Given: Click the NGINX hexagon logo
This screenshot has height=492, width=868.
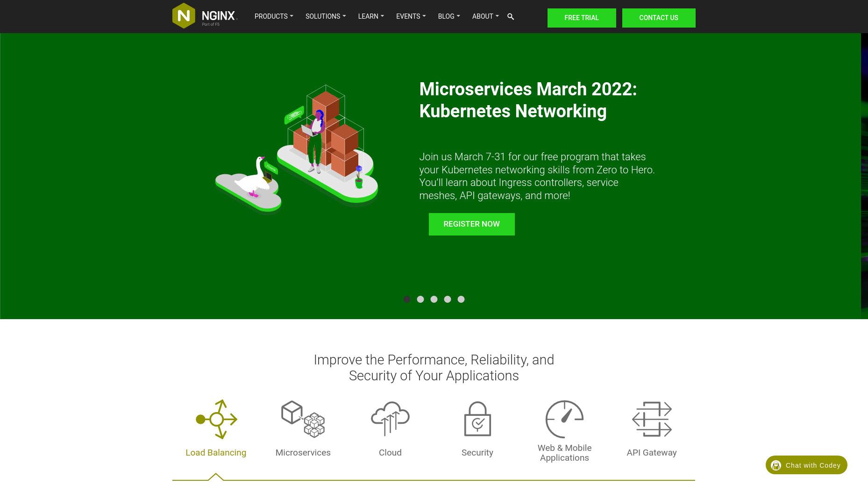Looking at the screenshot, I should [184, 16].
